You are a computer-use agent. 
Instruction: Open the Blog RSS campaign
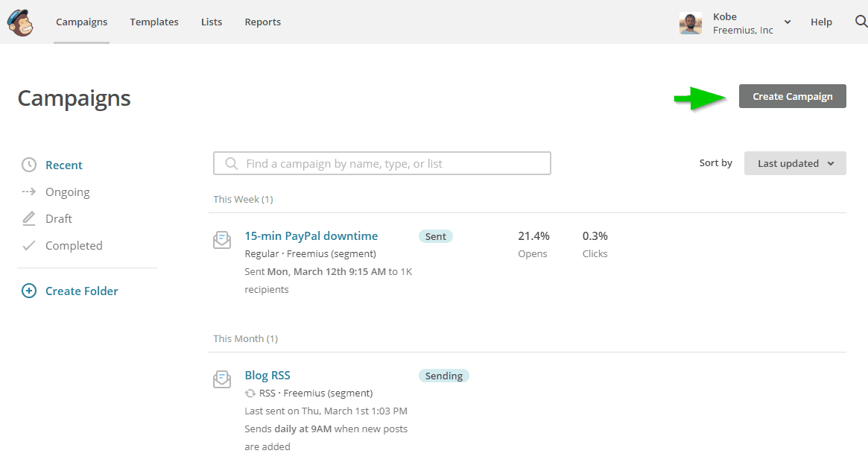(267, 375)
